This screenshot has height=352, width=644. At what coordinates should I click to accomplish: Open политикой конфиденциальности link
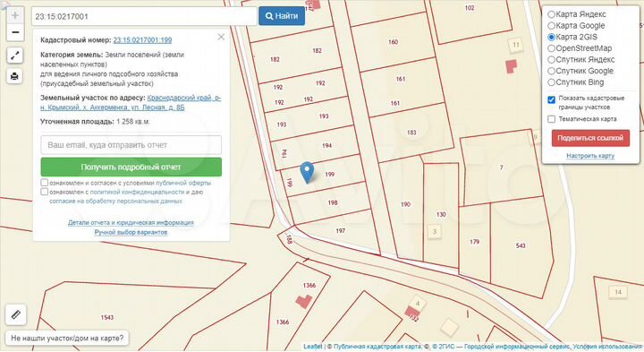[137, 192]
